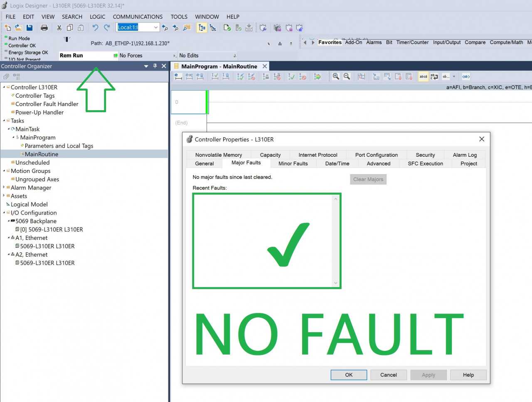This screenshot has width=532, height=402.
Task: Click the Cancel button
Action: pyautogui.click(x=389, y=375)
